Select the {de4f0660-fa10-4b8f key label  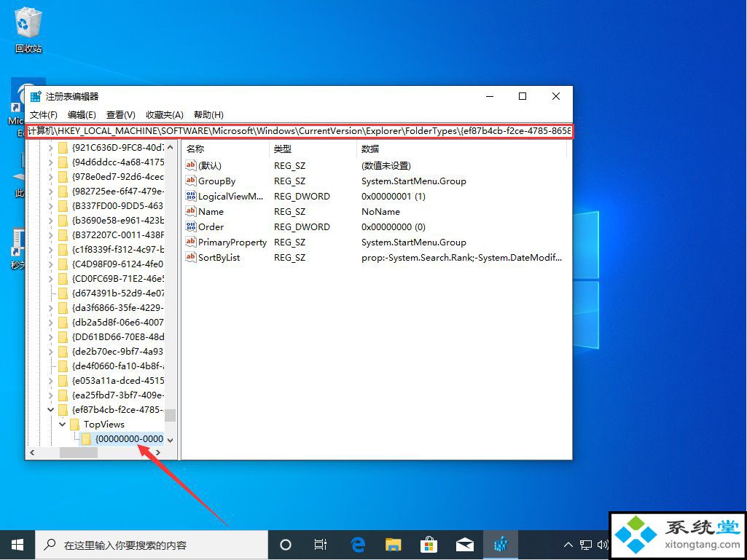coord(118,366)
